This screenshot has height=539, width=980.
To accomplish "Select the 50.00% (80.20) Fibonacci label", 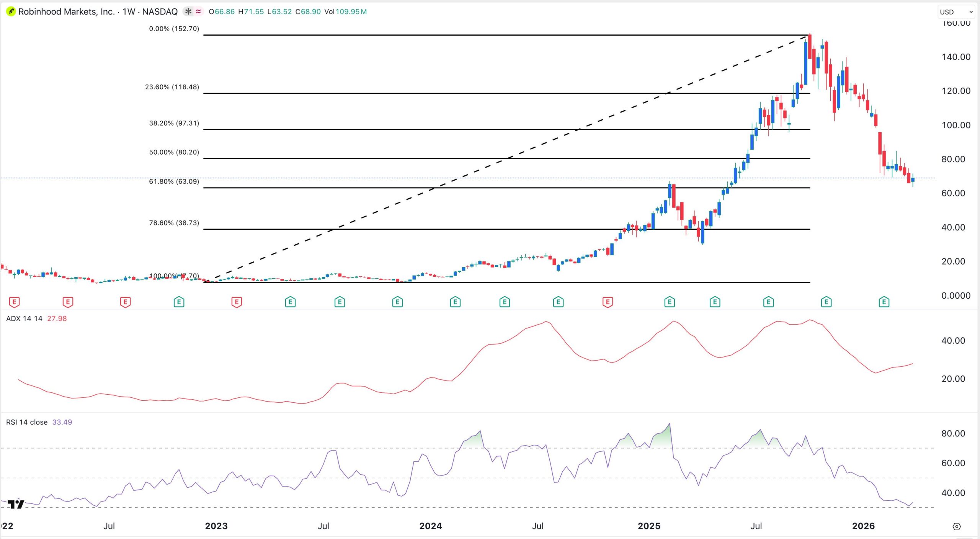I will 174,152.
